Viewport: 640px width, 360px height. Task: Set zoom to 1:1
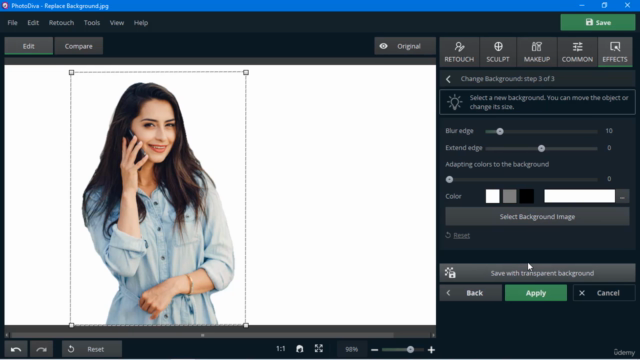click(x=280, y=349)
